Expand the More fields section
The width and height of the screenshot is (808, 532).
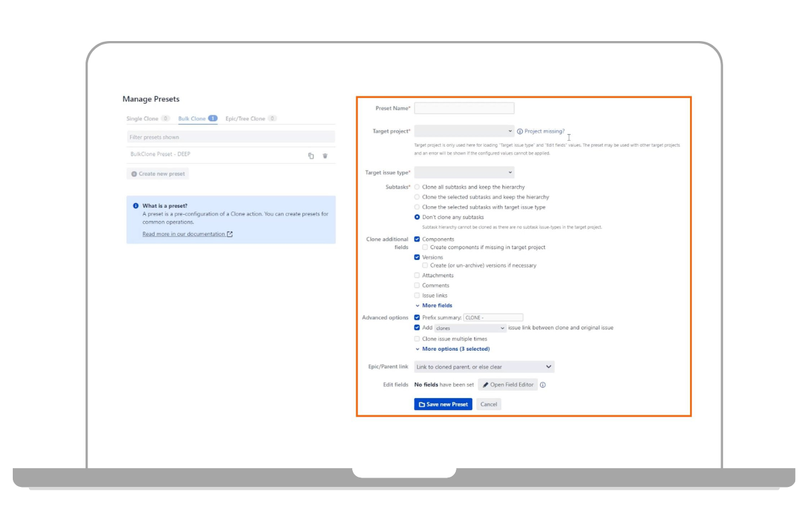click(x=436, y=306)
